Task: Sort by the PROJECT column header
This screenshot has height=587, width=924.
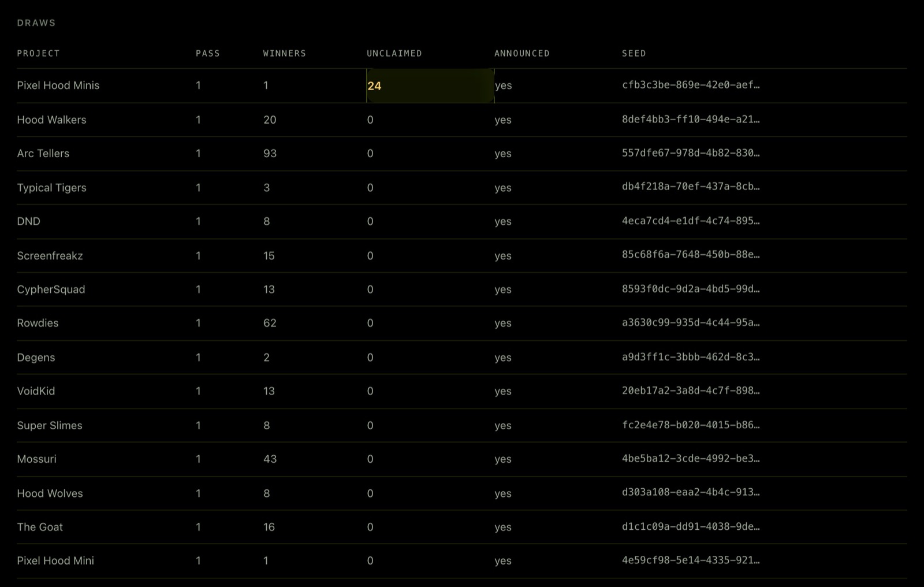Action: click(x=38, y=53)
